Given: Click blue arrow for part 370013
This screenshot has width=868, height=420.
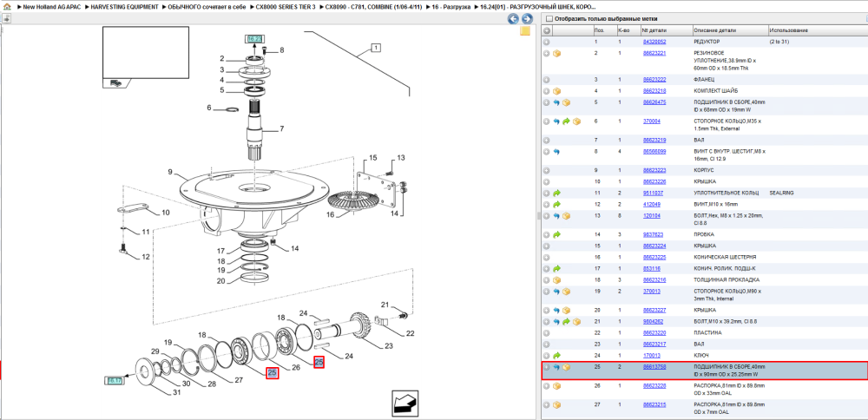Looking at the screenshot, I should (x=556, y=291).
